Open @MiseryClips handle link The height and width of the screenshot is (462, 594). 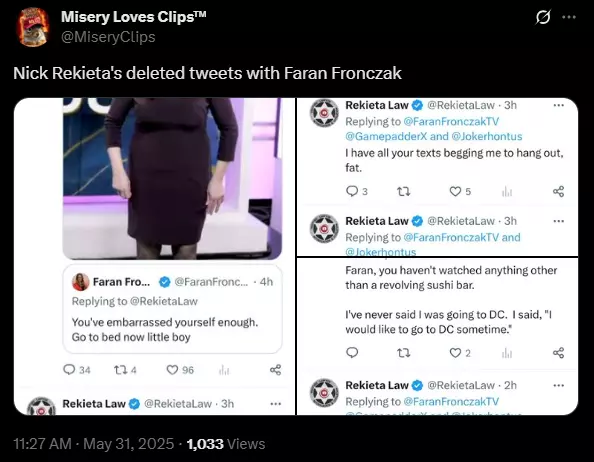108,37
